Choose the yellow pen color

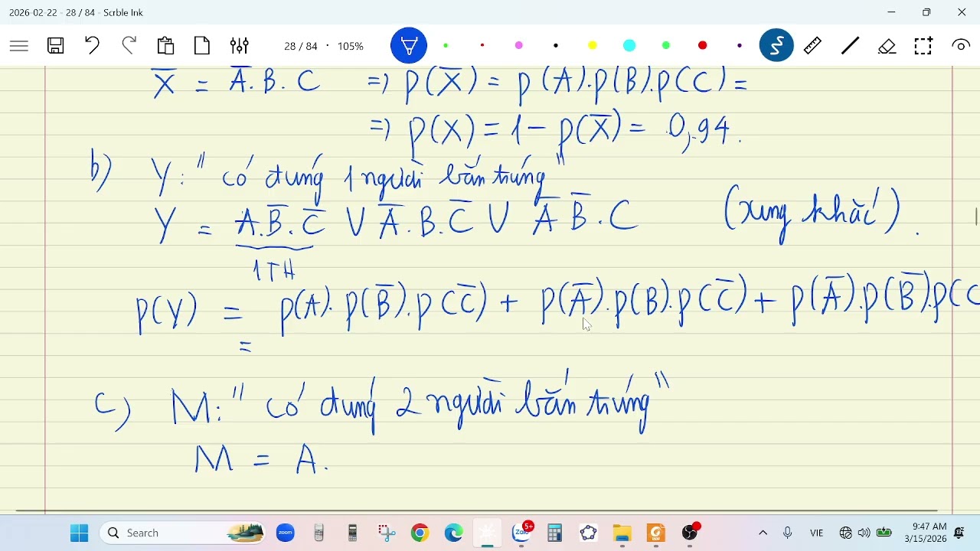click(593, 46)
